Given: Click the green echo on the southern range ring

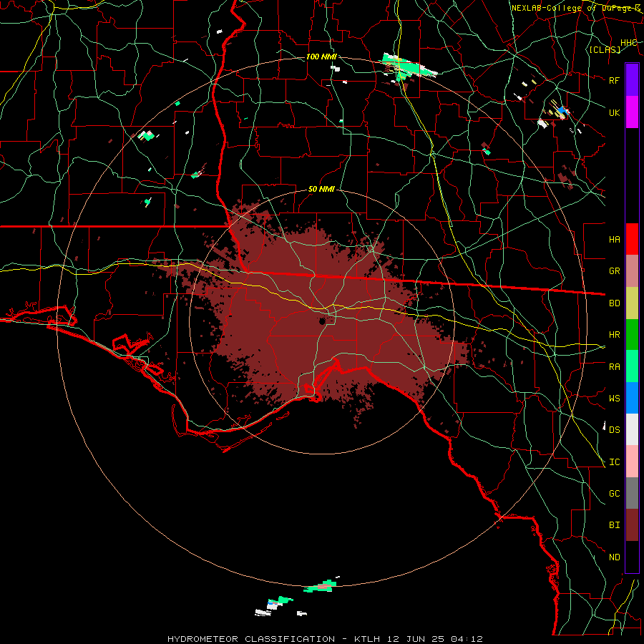Looking at the screenshot, I should pos(321,587).
